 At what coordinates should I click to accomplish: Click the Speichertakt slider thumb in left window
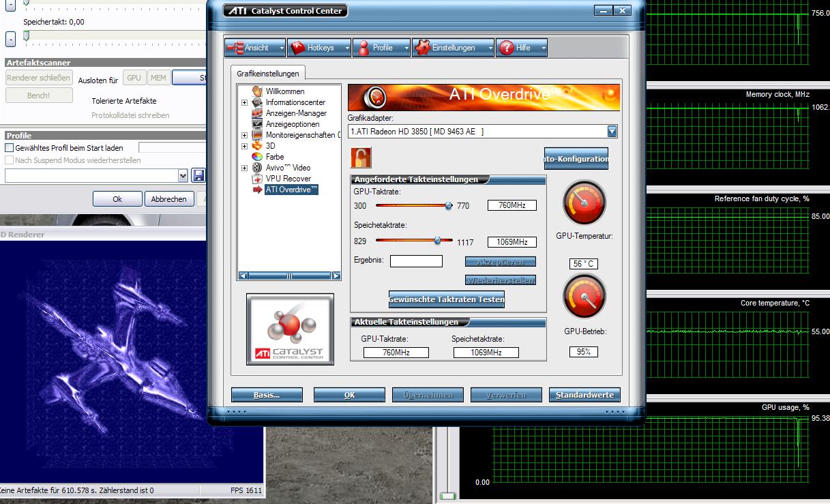click(27, 36)
